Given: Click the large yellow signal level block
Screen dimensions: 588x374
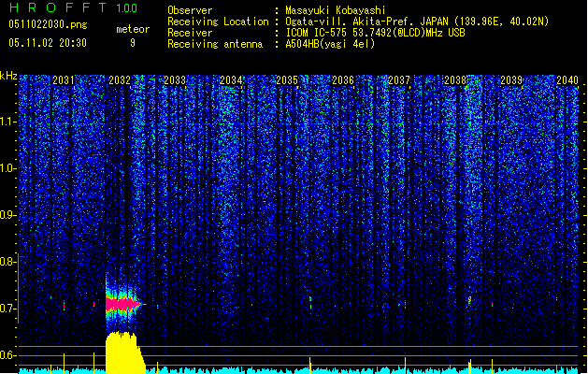Looking at the screenshot, I should (x=125, y=352).
